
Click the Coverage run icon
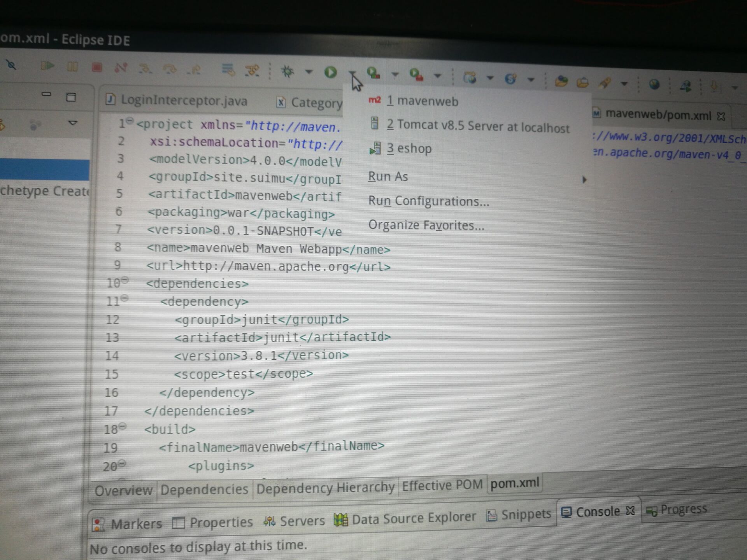tap(374, 73)
